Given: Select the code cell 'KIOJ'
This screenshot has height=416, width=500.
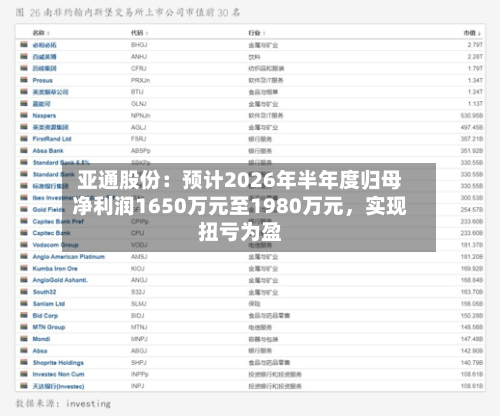Looking at the screenshot, I should tap(138, 268).
